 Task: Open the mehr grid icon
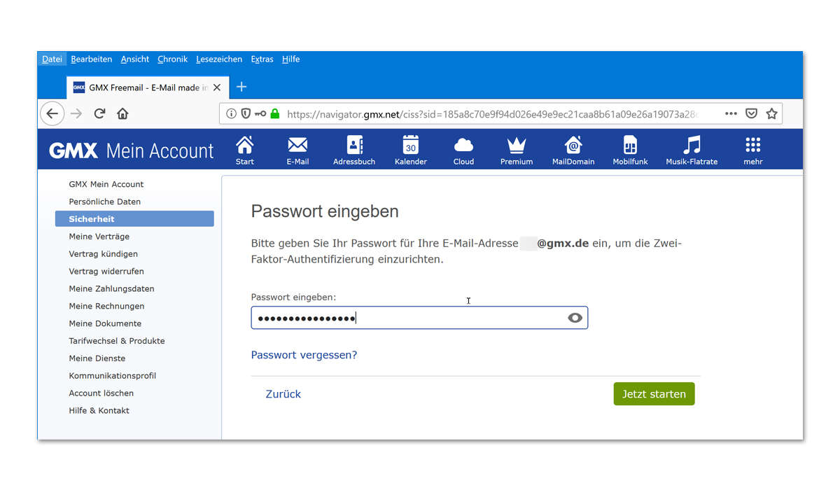coord(753,145)
